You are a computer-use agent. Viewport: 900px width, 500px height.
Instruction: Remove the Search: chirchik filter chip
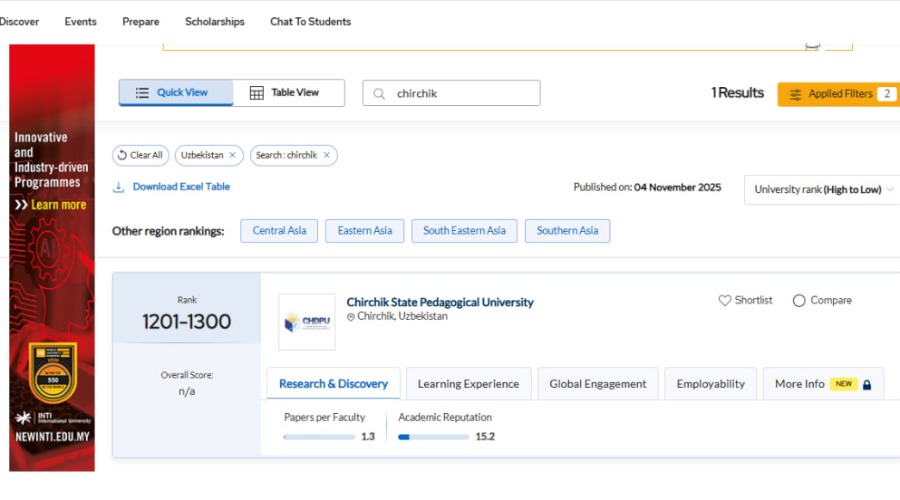point(326,155)
